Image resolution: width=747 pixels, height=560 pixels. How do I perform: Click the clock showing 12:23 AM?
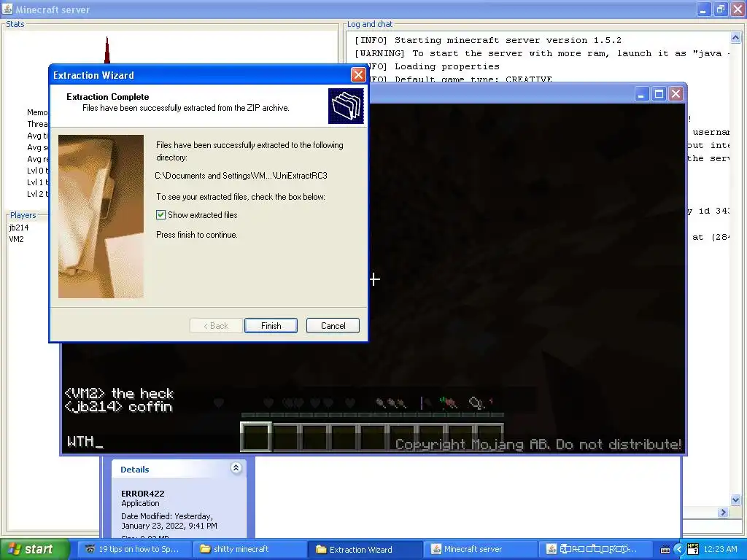tap(720, 549)
